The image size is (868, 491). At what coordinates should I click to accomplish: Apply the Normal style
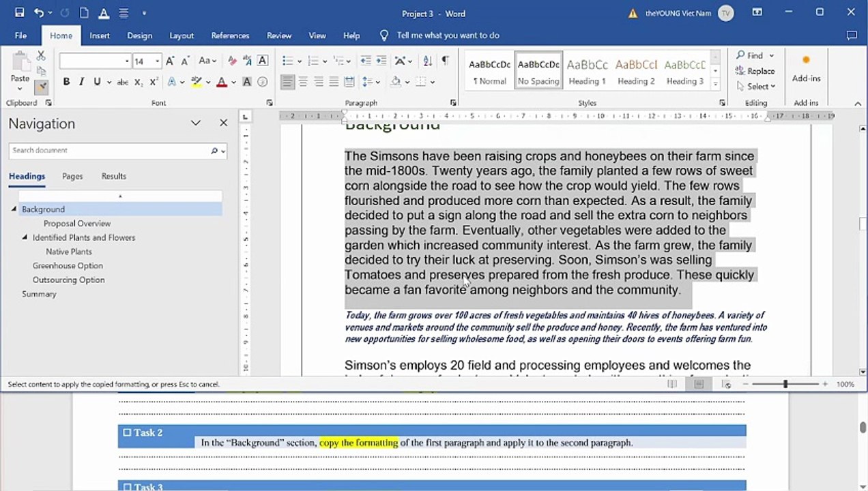pos(489,71)
